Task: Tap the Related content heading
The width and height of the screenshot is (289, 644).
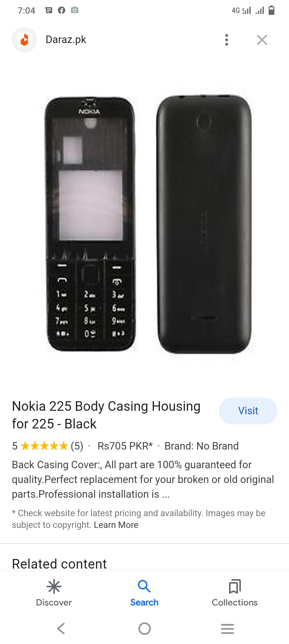Action: (x=59, y=564)
